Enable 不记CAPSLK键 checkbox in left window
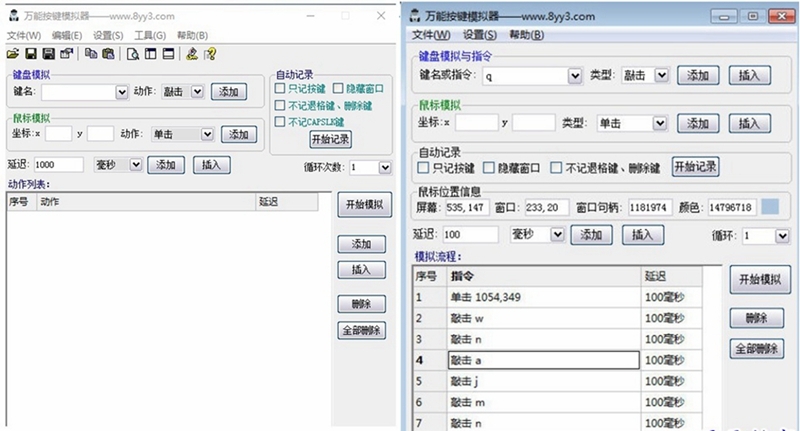This screenshot has height=431, width=800. (281, 122)
